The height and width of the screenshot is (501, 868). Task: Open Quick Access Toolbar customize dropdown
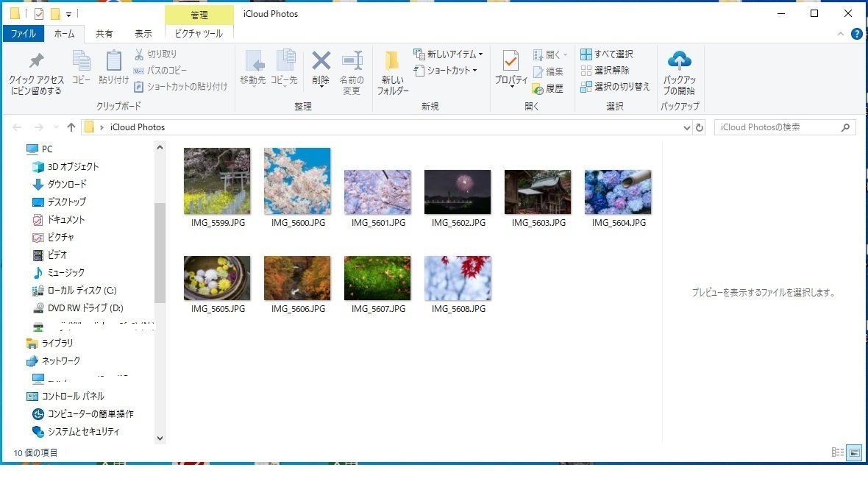click(68, 15)
